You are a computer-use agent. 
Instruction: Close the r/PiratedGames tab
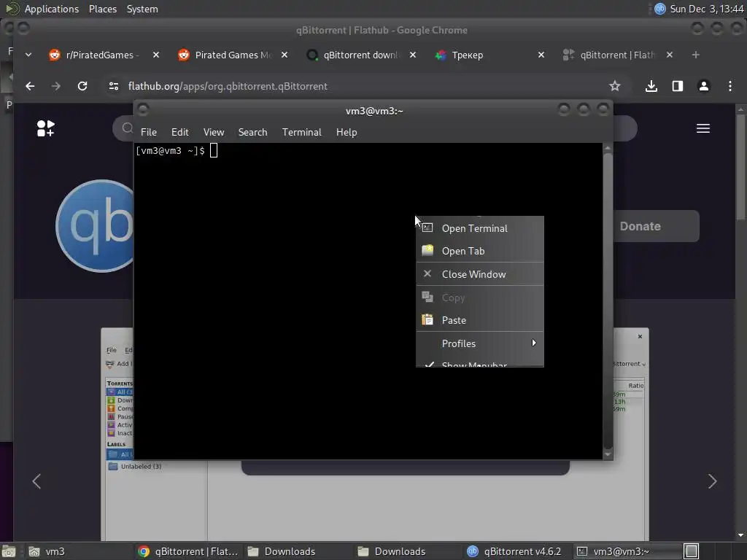[x=156, y=55]
